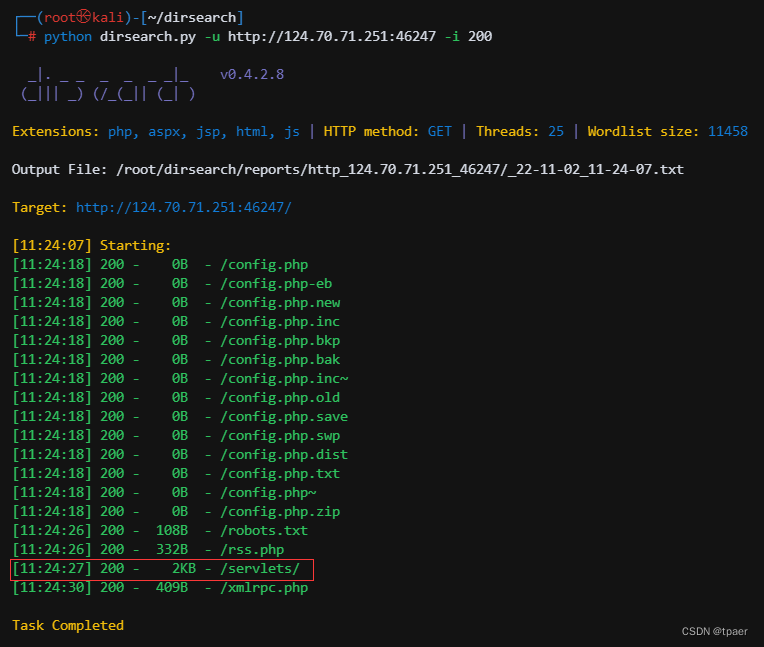Screen dimensions: 764x647
Task: Select the /config.php.new result line
Action: click(x=176, y=303)
